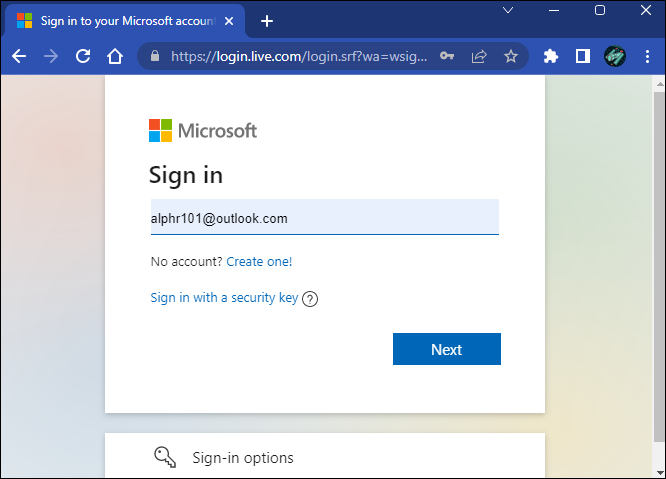Click the vertical page scrollbar
This screenshot has width=666, height=479.
(x=659, y=266)
